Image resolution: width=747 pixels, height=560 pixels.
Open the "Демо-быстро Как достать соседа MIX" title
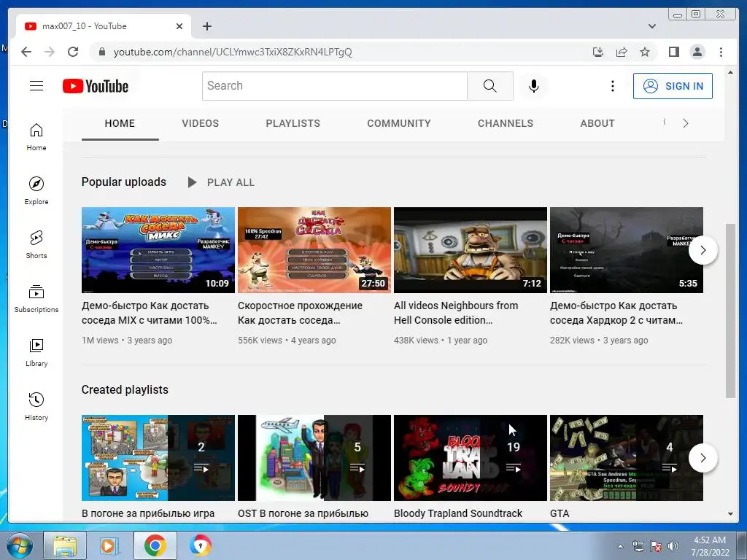(149, 313)
